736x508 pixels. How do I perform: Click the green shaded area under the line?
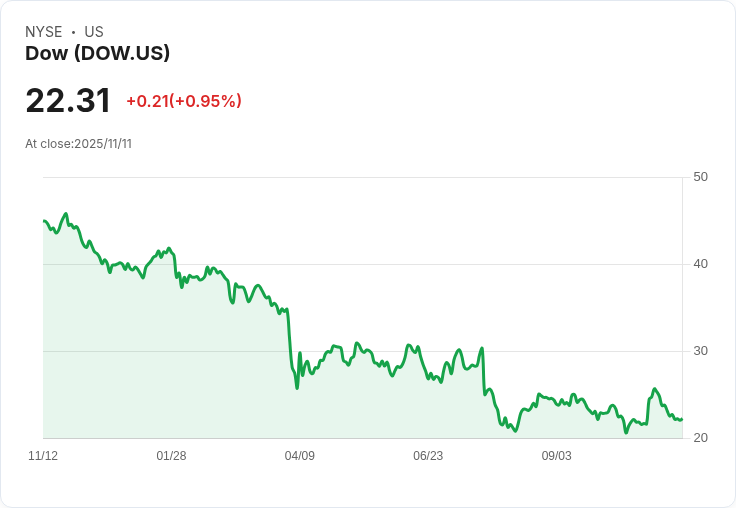(x=200, y=380)
